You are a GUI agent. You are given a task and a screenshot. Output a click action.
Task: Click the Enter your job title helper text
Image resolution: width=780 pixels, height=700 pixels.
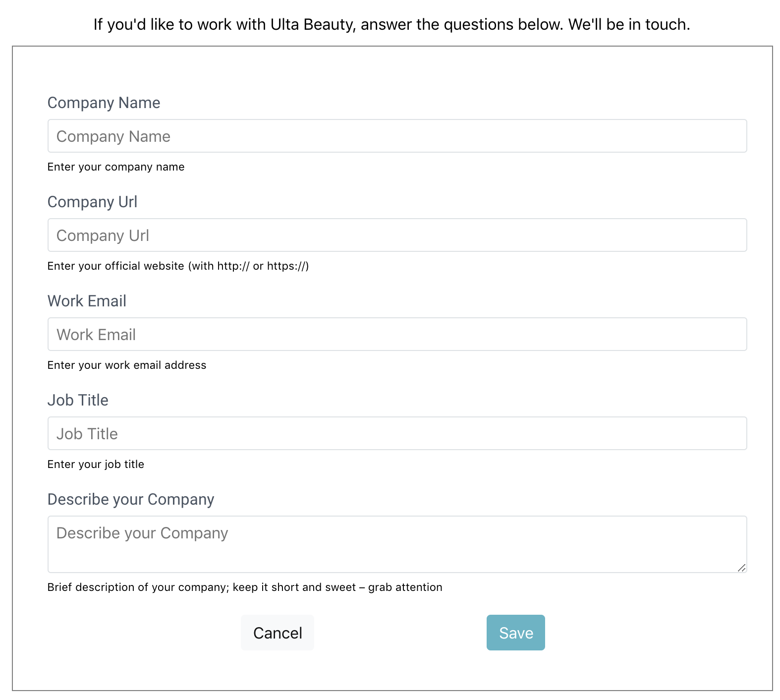tap(96, 464)
